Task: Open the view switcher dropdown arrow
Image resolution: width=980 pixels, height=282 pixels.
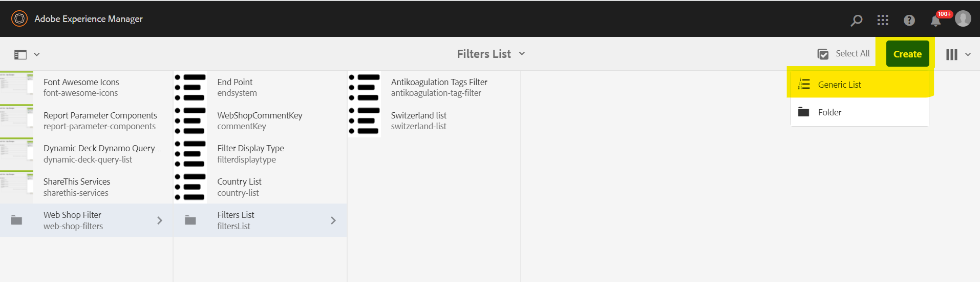Action: [968, 54]
